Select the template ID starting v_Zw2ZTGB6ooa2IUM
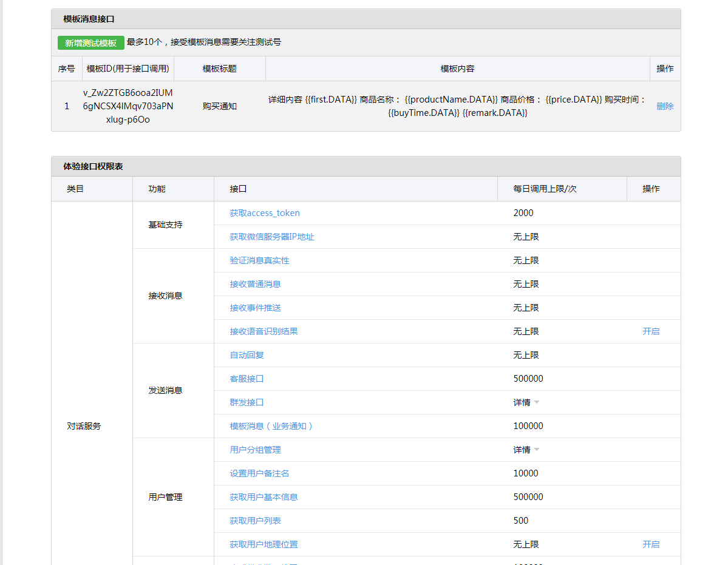728x565 pixels. coord(128,106)
